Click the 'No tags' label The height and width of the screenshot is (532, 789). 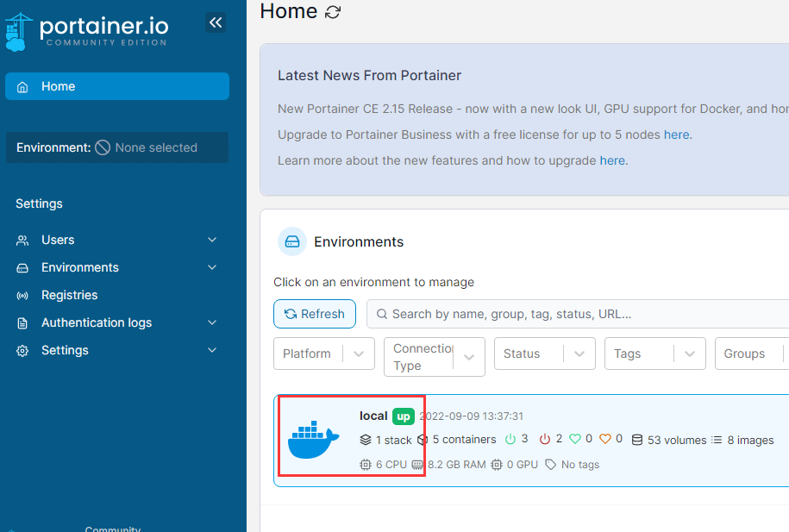click(580, 465)
